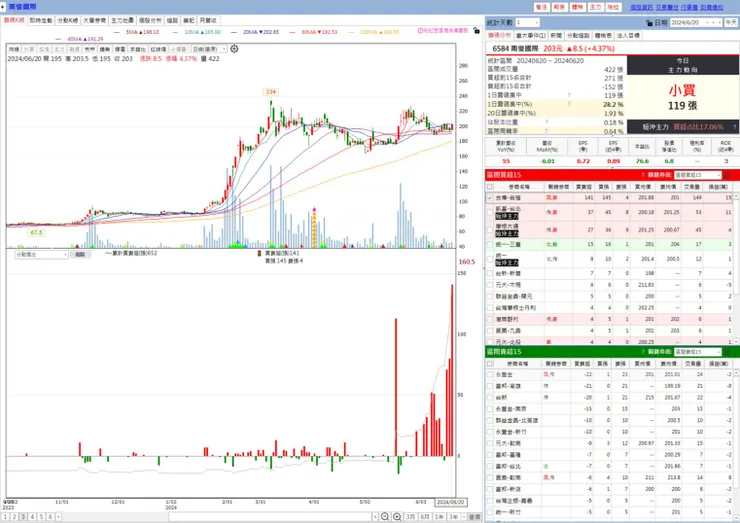The height and width of the screenshot is (523, 740).
Task: Zoom in the chart with the plus magnifier
Action: click(397, 517)
